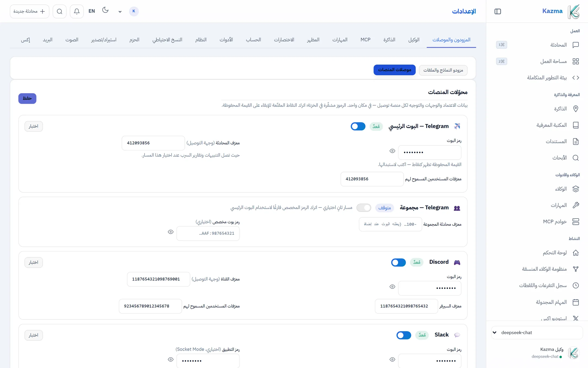The height and width of the screenshot is (368, 588).
Task: Reveal Slack app token Socket Mode
Action: pos(171,359)
